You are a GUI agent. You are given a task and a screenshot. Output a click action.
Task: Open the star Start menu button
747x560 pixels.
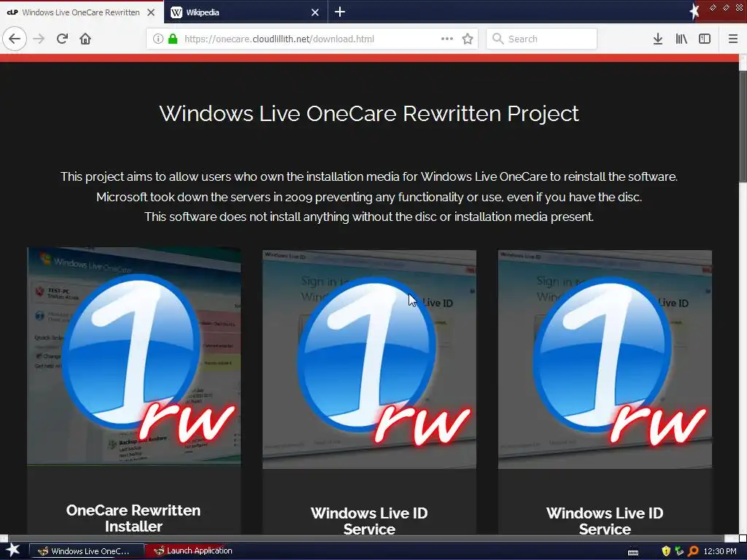(12, 551)
